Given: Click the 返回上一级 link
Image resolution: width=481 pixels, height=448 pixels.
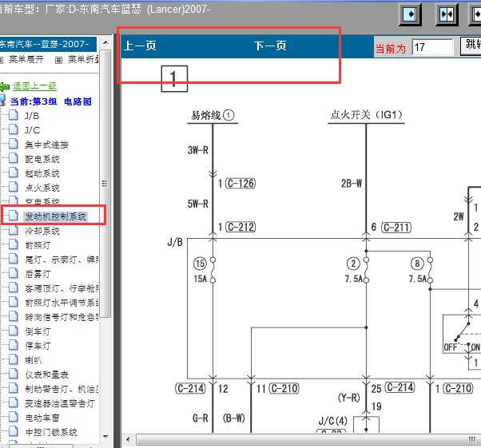Looking at the screenshot, I should (x=34, y=86).
